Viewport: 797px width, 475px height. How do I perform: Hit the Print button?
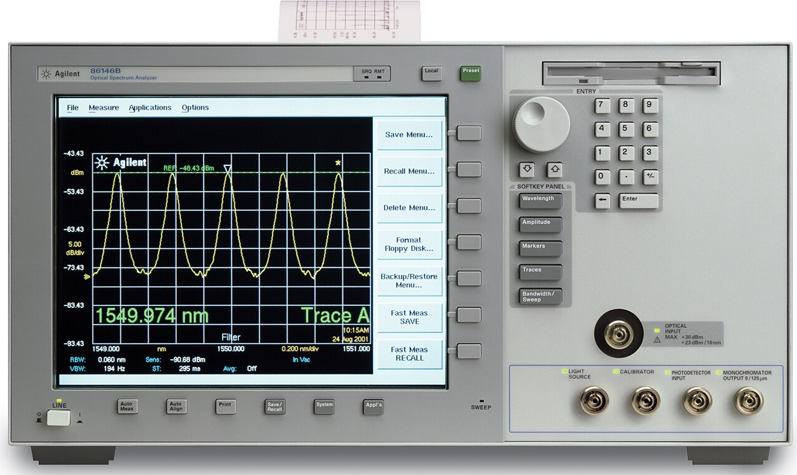click(x=225, y=406)
